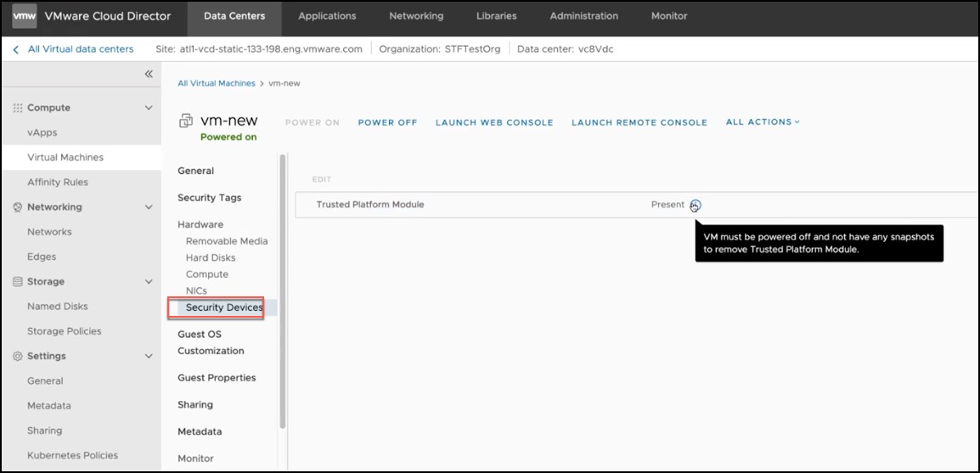980x473 pixels.
Task: Collapse the sidebar with double-chevron icon
Action: tap(149, 74)
